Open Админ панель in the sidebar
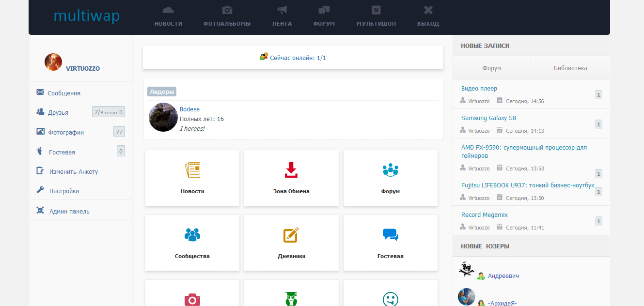 coord(69,212)
